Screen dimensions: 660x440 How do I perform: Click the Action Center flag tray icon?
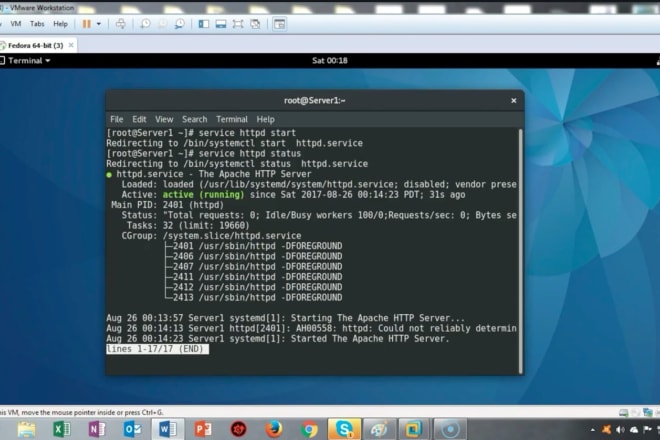pos(647,430)
